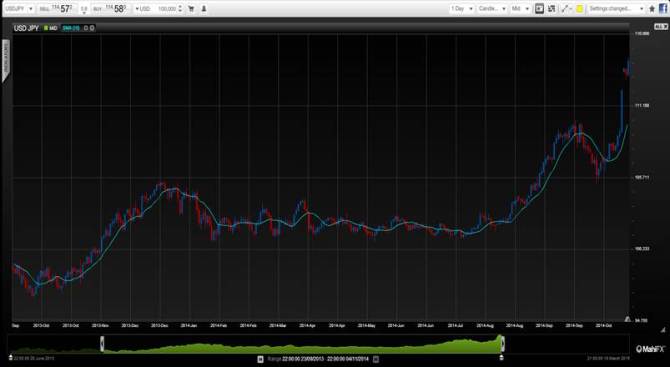Click the trade amount stepper arrows
This screenshot has width=670, height=367.
click(180, 9)
